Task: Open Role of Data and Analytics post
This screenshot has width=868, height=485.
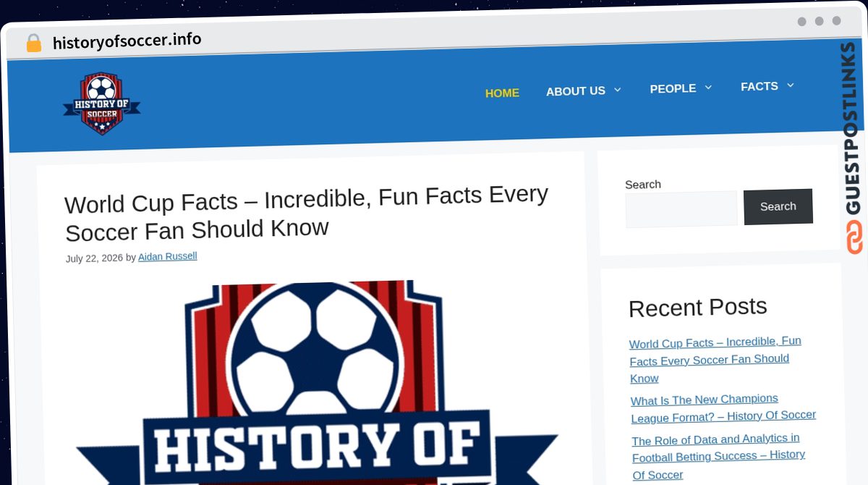Action: point(718,457)
